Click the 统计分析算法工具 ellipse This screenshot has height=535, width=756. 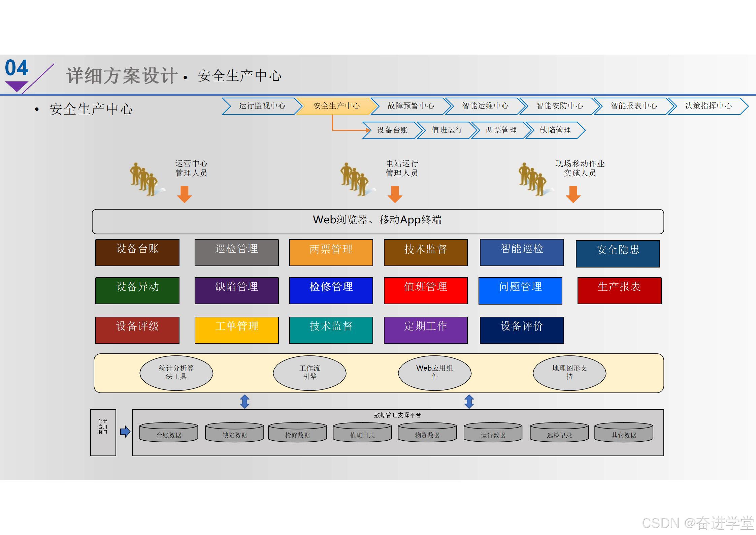click(176, 373)
